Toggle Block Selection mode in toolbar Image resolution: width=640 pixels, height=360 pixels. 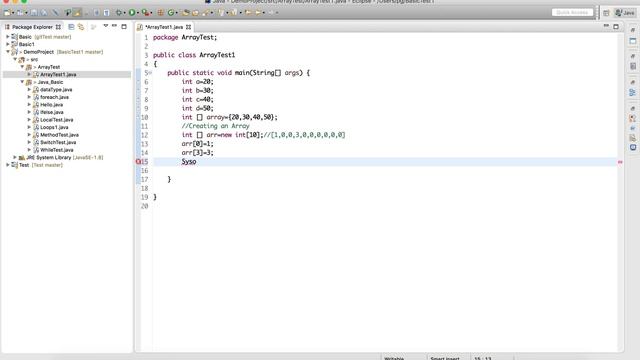click(x=96, y=13)
